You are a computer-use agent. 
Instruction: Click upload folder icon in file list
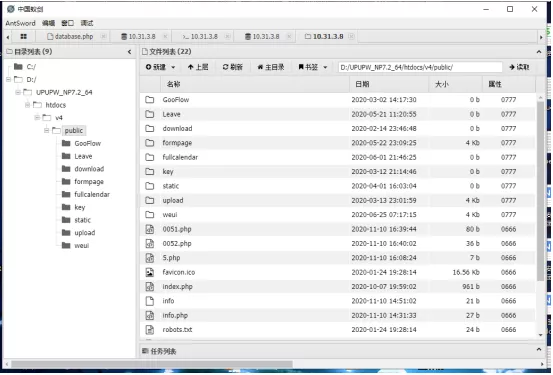(x=150, y=200)
